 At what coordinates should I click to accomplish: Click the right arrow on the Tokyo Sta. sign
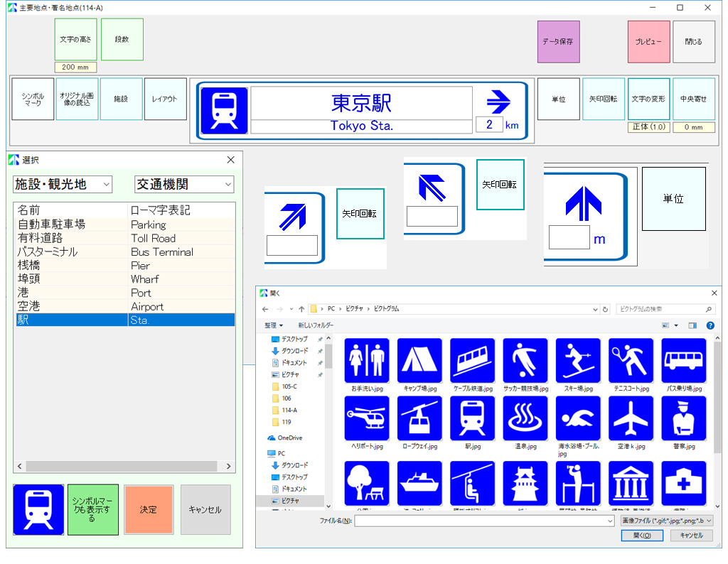tap(498, 102)
